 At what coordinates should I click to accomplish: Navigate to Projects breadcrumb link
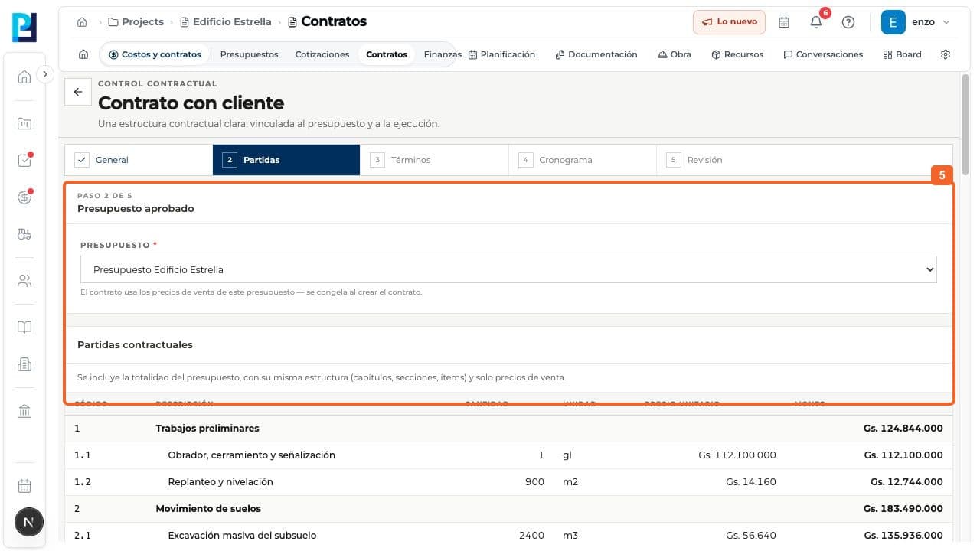[x=136, y=22]
